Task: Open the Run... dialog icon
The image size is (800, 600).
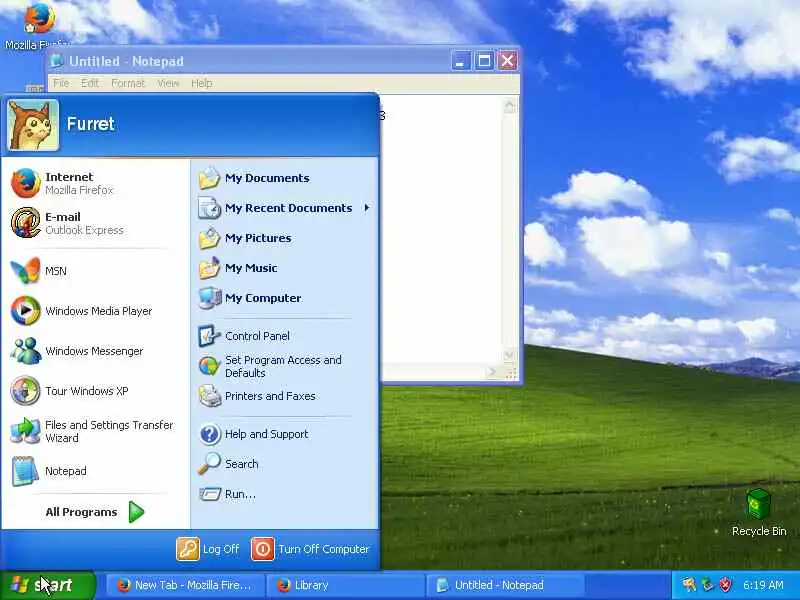Action: click(209, 494)
